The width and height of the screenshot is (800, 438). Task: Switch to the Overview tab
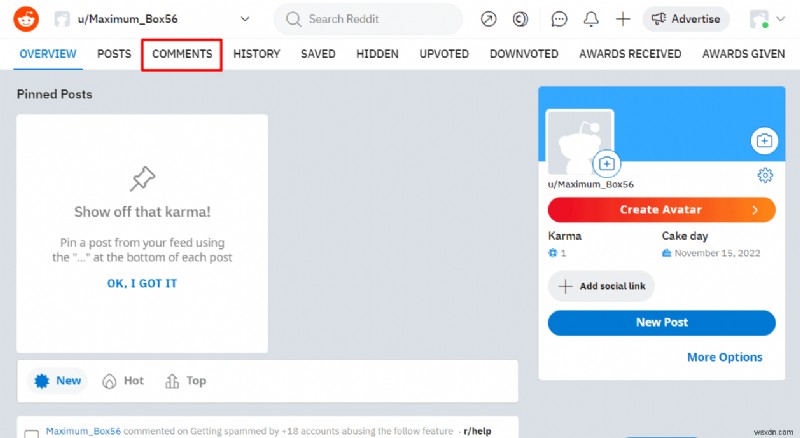(x=48, y=54)
